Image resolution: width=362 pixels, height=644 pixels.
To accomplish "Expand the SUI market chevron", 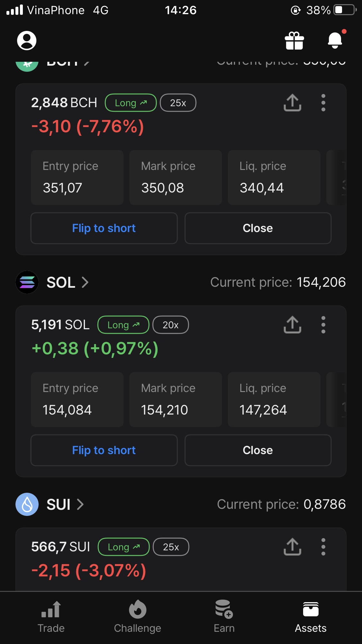I will [x=80, y=504].
